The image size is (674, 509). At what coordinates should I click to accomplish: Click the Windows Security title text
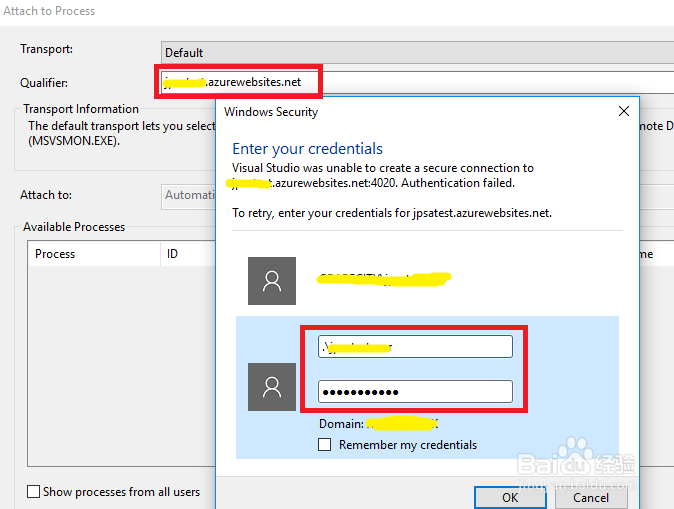[x=271, y=112]
